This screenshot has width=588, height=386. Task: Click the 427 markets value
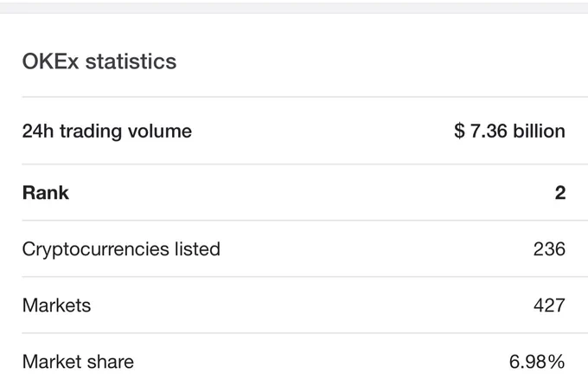[x=549, y=306]
